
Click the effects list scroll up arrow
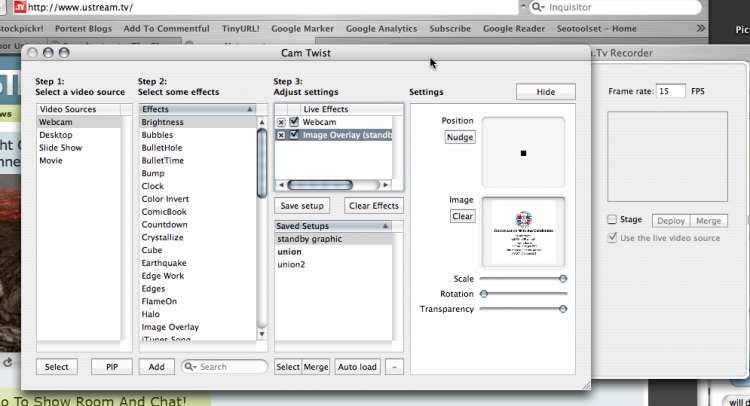coord(262,122)
